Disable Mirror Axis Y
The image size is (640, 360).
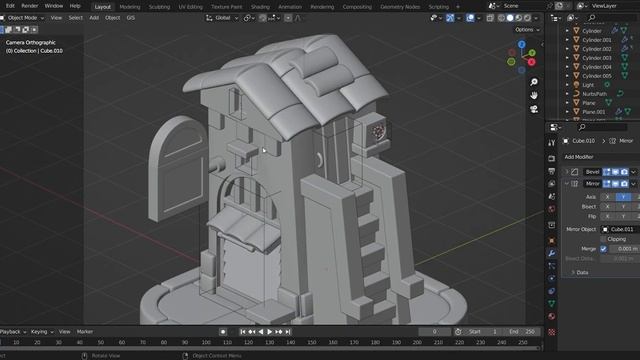tap(623, 197)
